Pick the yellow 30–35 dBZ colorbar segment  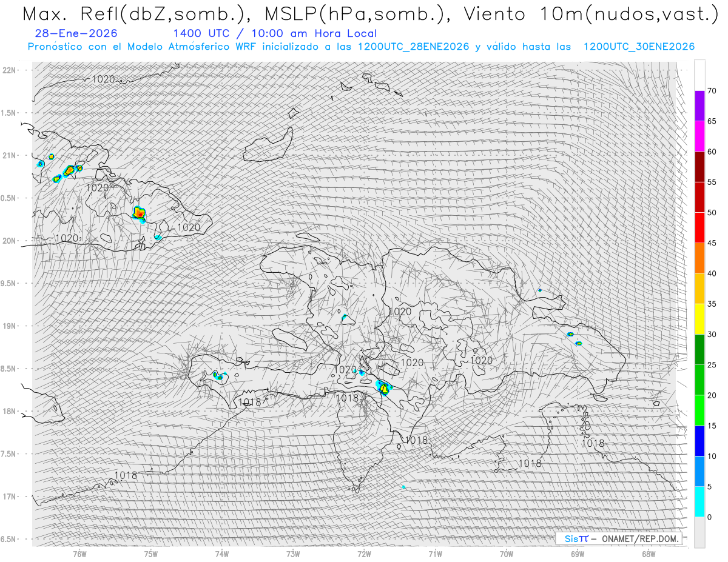coord(699,319)
